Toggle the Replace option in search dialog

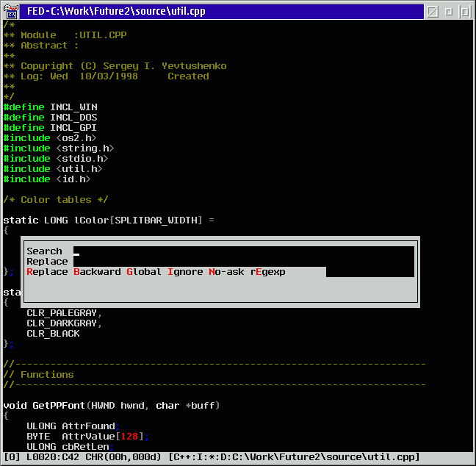(x=47, y=271)
